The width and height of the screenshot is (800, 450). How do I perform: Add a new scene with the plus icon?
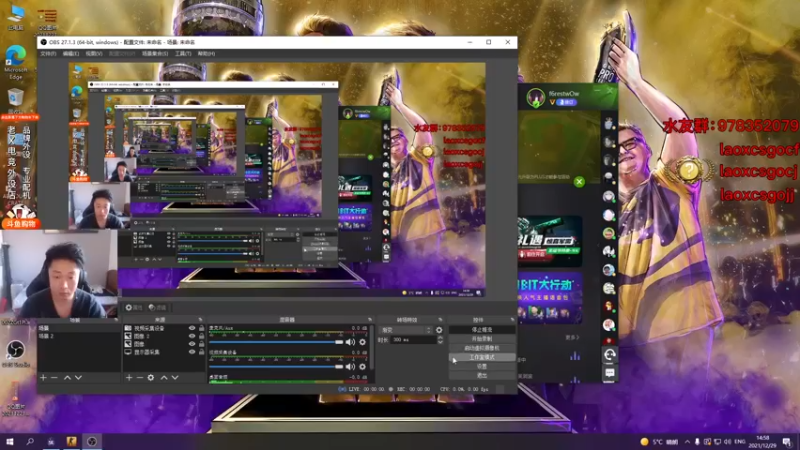coord(43,378)
